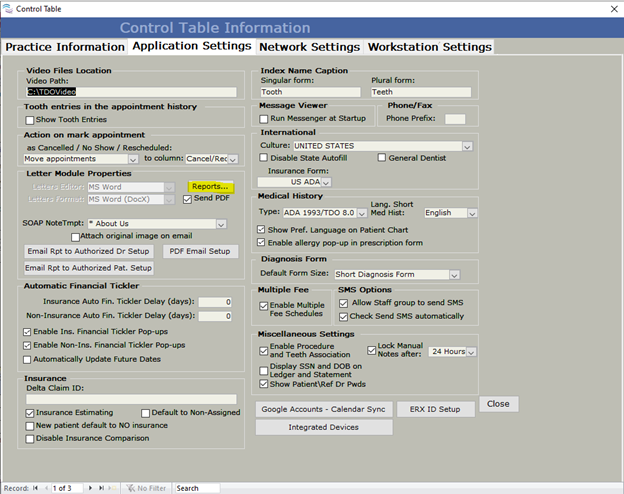
Task: Open the Default Form Size dropdown
Action: (454, 274)
